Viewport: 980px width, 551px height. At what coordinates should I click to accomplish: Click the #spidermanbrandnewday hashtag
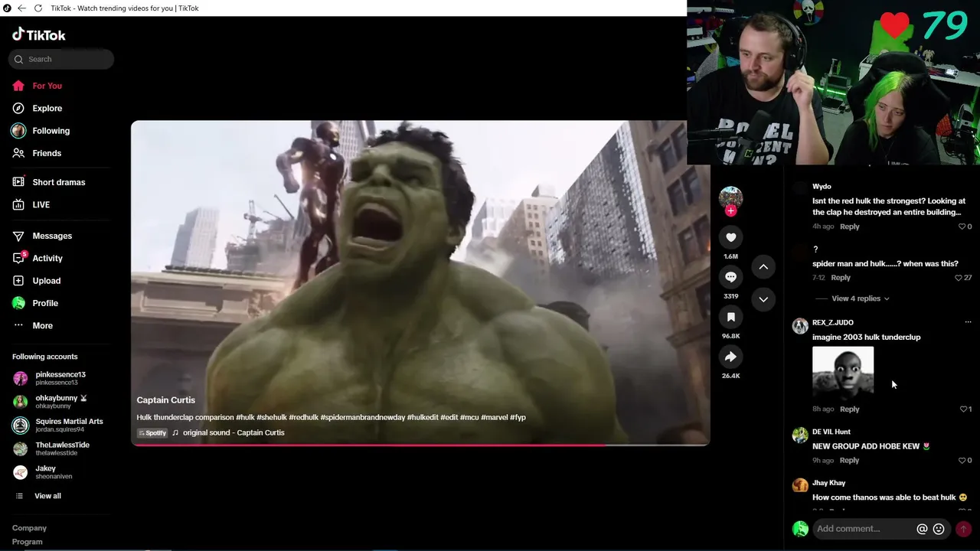[x=362, y=418]
